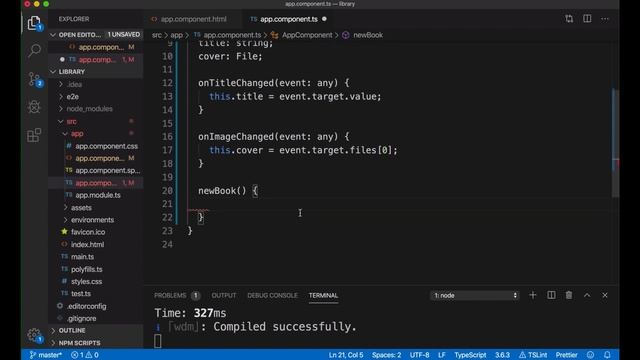Open the Search view icon
640x360 pixels.
[x=34, y=51]
